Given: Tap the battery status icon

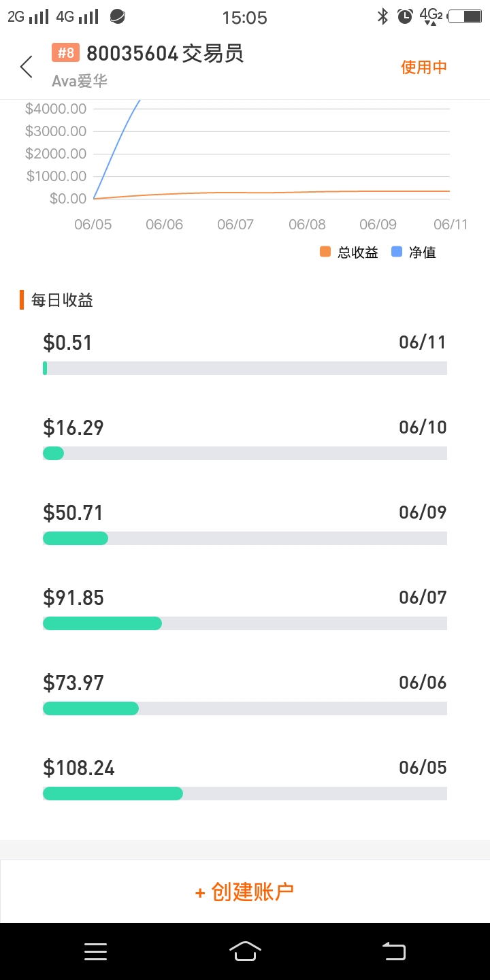Looking at the screenshot, I should coord(465,16).
